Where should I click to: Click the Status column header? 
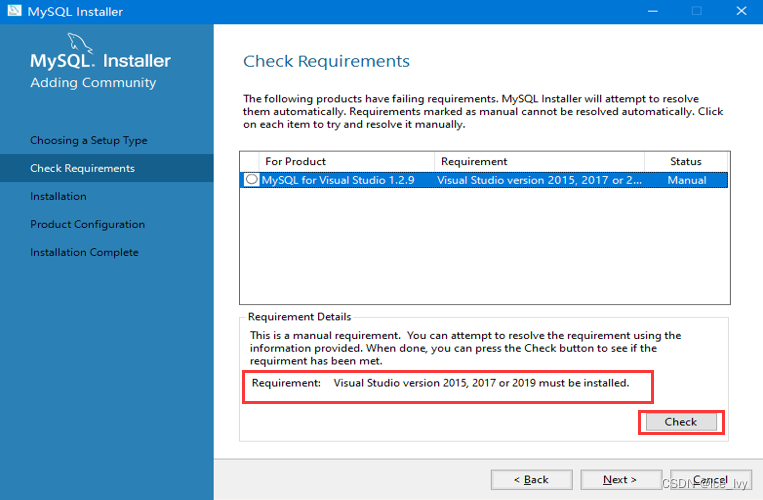[686, 161]
